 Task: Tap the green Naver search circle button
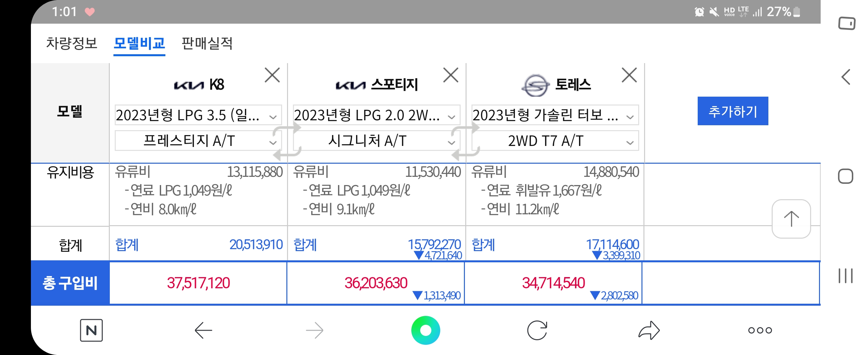coord(425,330)
